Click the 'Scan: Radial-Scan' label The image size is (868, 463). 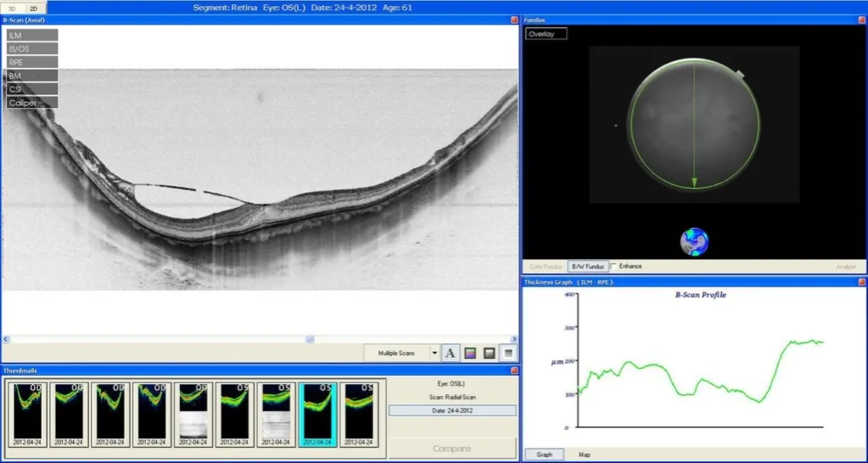pos(451,397)
